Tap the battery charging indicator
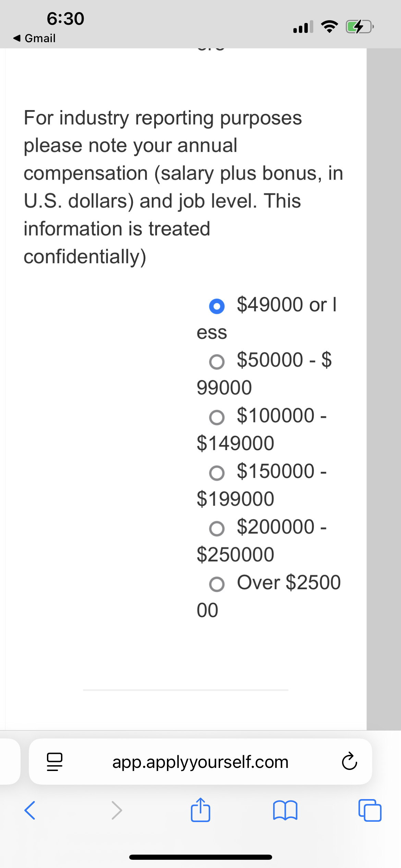The image size is (401, 868). click(x=360, y=26)
